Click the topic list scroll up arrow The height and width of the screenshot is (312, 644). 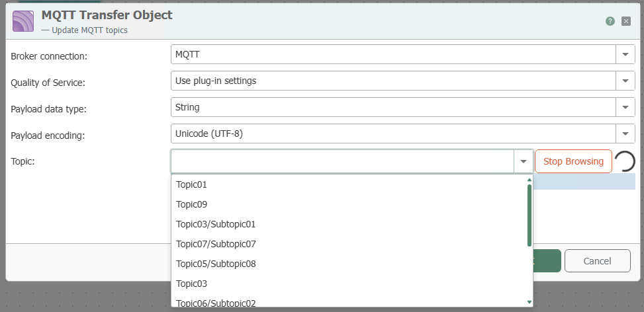point(529,180)
